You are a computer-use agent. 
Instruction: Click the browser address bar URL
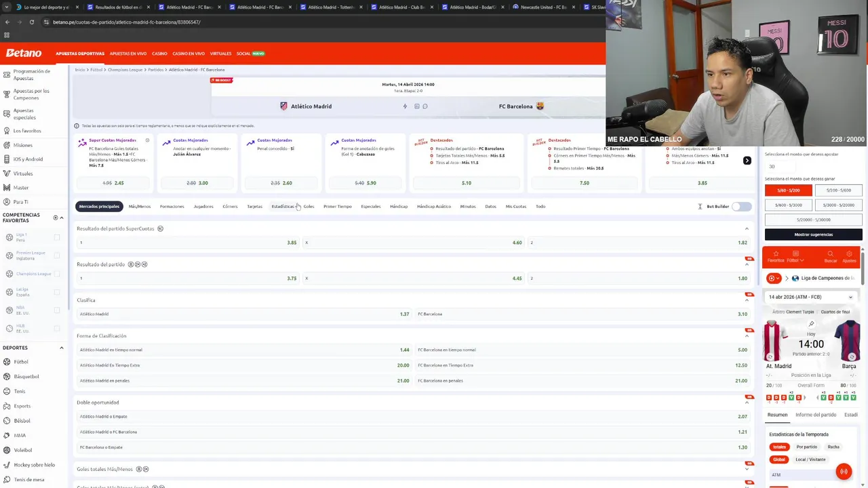[127, 22]
